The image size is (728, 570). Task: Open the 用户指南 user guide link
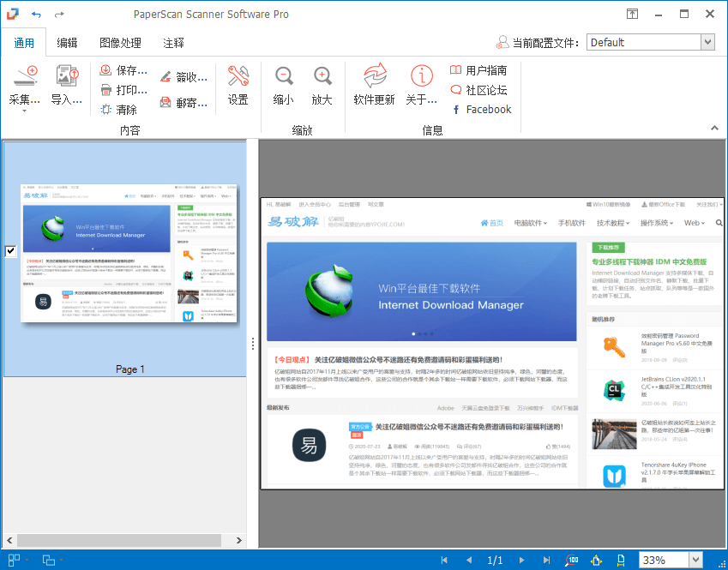[478, 70]
